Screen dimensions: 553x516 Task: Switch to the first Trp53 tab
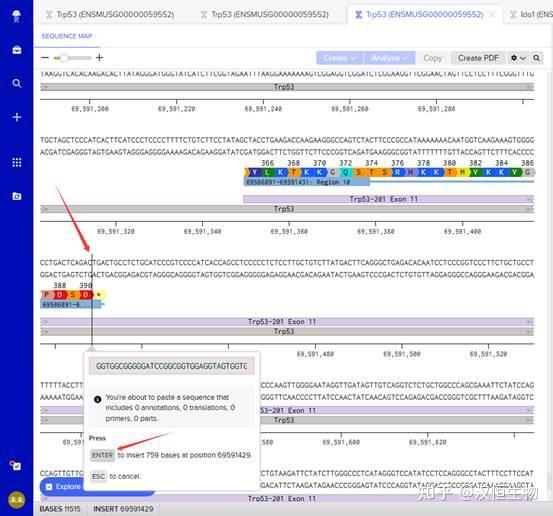coord(110,14)
